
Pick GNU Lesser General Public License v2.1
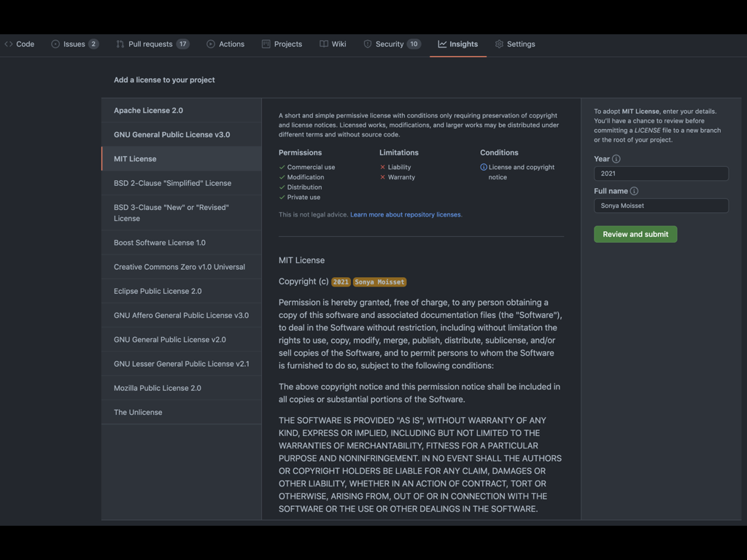pyautogui.click(x=182, y=364)
